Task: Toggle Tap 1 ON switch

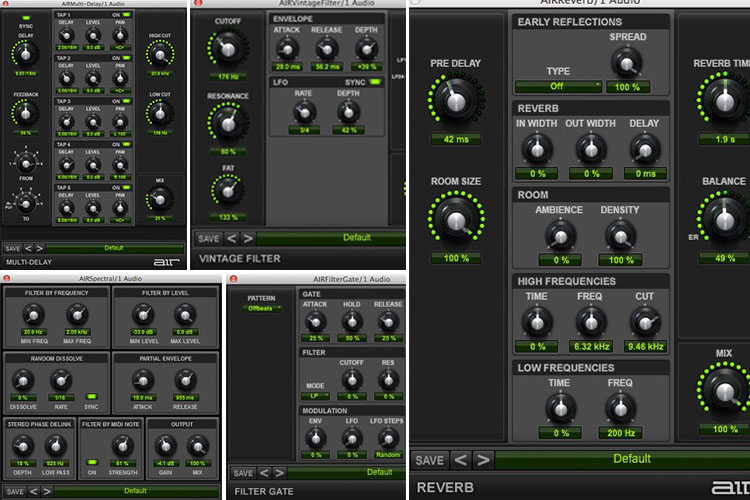Action: tap(127, 15)
